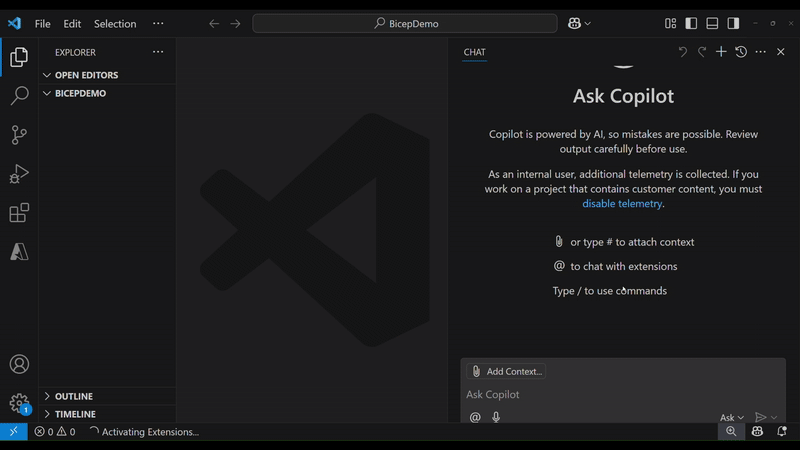
Task: Toggle secondary side bar visibility
Action: pyautogui.click(x=733, y=23)
